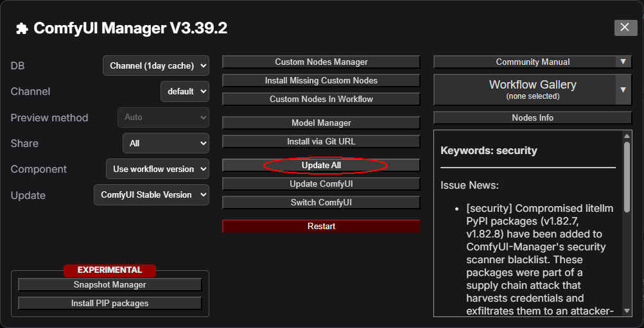Click the puzzle piece icon beside ComfyUI Manager title
The height and width of the screenshot is (328, 644).
(x=22, y=29)
